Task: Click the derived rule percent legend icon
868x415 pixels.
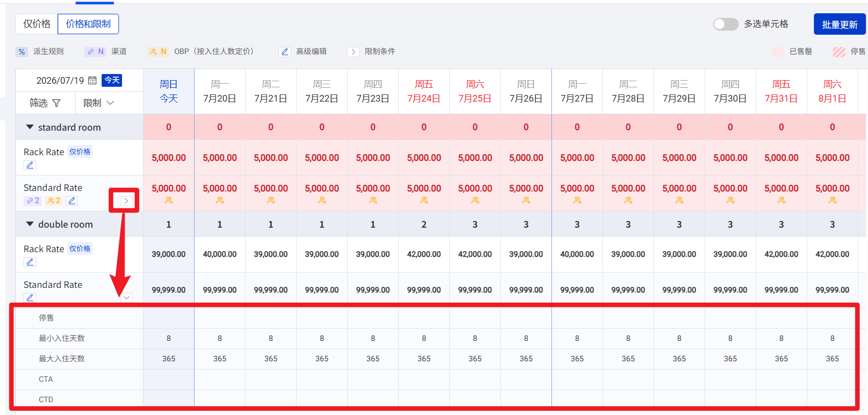Action: pos(21,52)
